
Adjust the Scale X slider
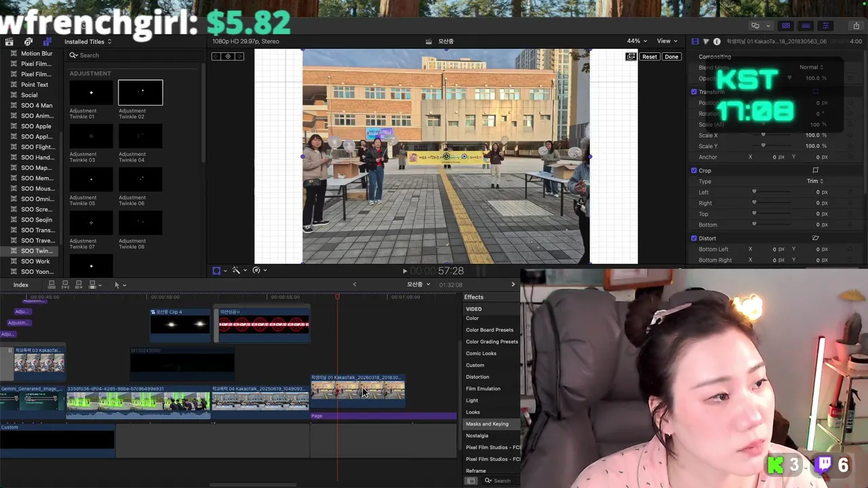click(763, 135)
